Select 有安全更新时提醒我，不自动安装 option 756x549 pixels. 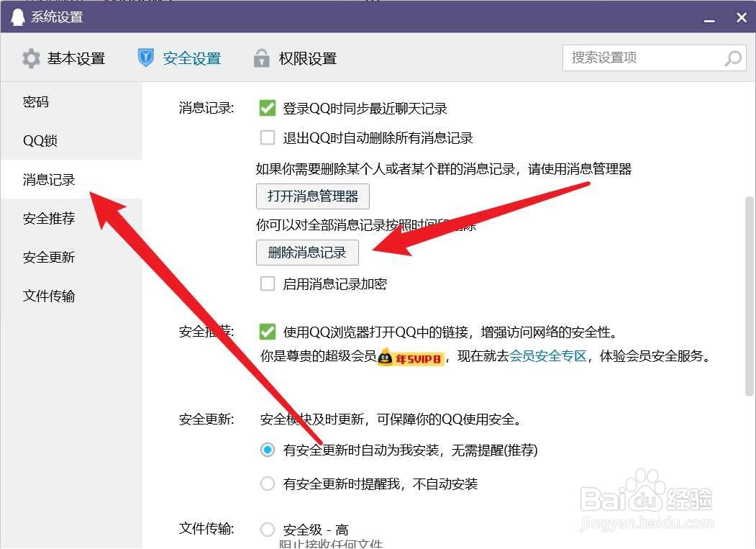click(x=267, y=484)
